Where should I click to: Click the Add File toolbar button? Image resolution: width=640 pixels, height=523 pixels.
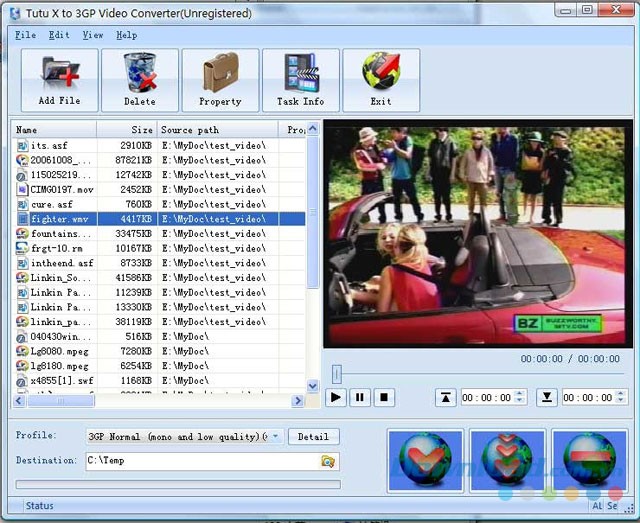60,80
